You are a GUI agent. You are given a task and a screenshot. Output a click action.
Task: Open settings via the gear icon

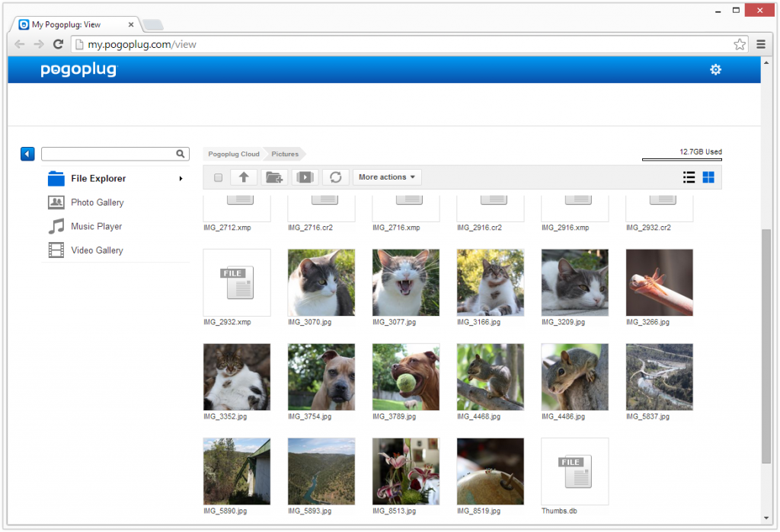click(715, 70)
